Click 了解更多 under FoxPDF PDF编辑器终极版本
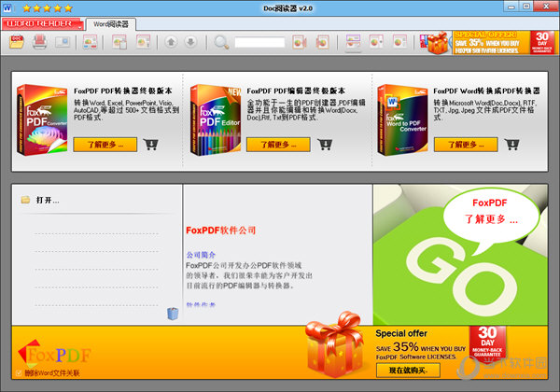This screenshot has width=560, height=392. coord(278,145)
